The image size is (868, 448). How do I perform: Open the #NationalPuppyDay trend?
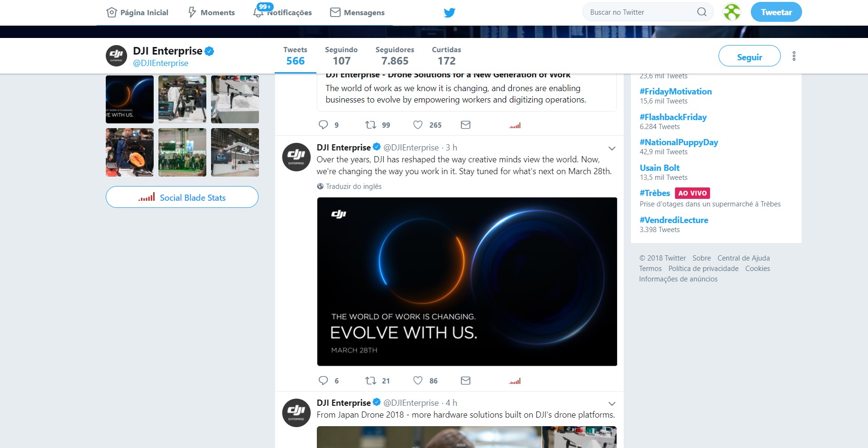tap(679, 142)
